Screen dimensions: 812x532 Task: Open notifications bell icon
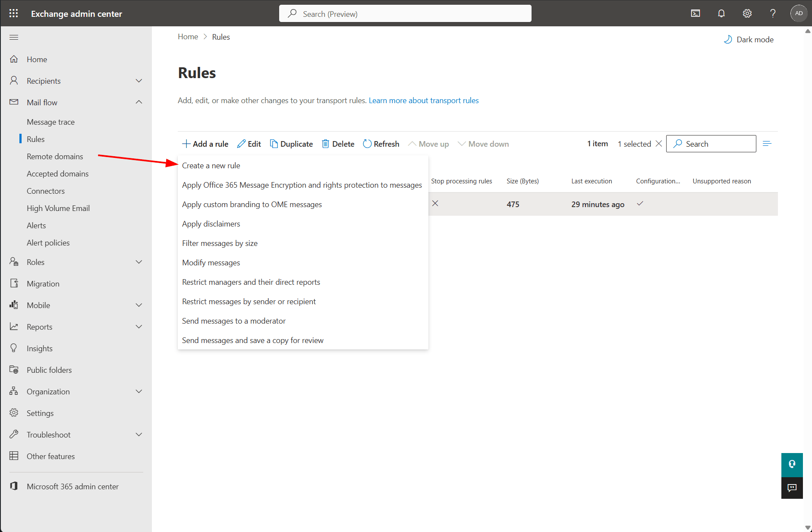click(721, 13)
